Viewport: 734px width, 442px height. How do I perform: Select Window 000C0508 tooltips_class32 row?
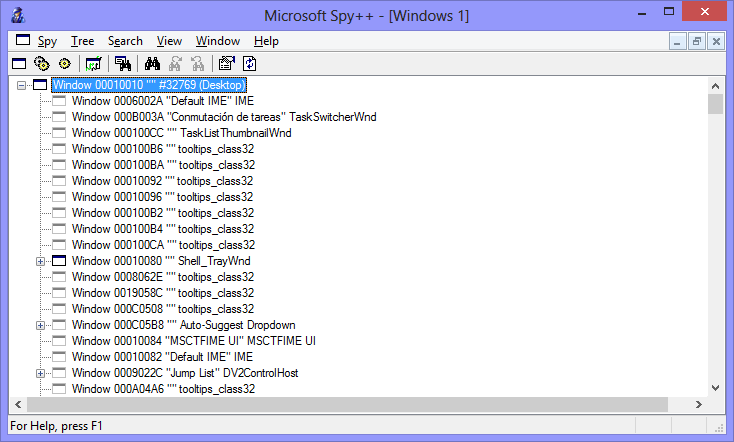click(x=162, y=309)
